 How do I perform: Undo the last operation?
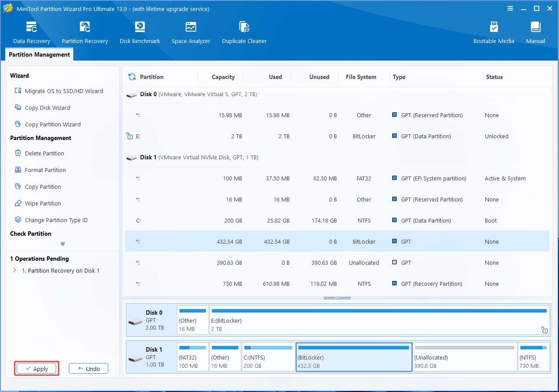89,369
